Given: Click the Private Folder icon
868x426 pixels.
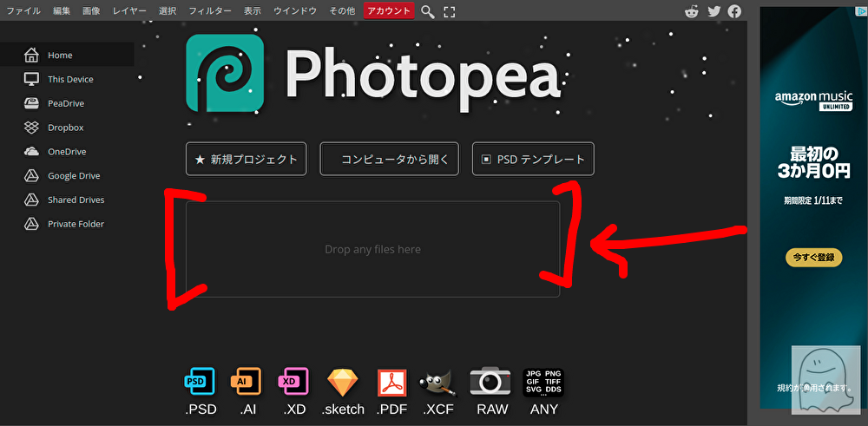Looking at the screenshot, I should (31, 224).
